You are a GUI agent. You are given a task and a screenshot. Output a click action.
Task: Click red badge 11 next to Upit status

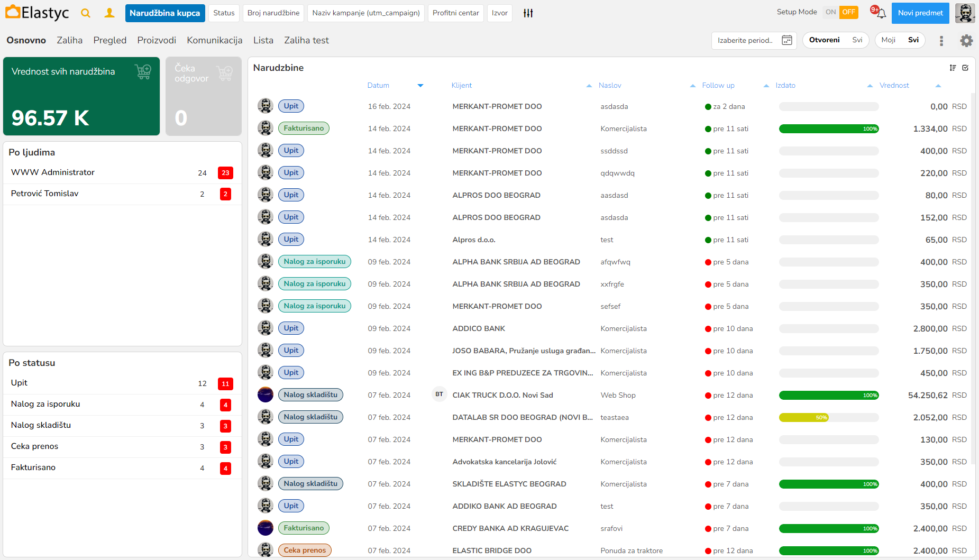click(x=225, y=383)
